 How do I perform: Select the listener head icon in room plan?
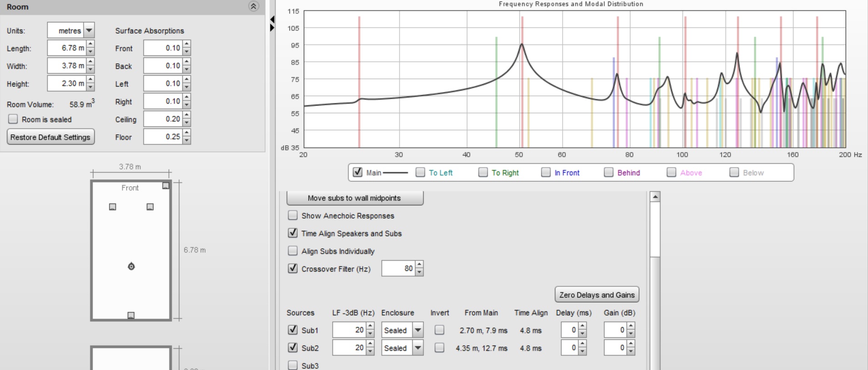[x=131, y=266]
